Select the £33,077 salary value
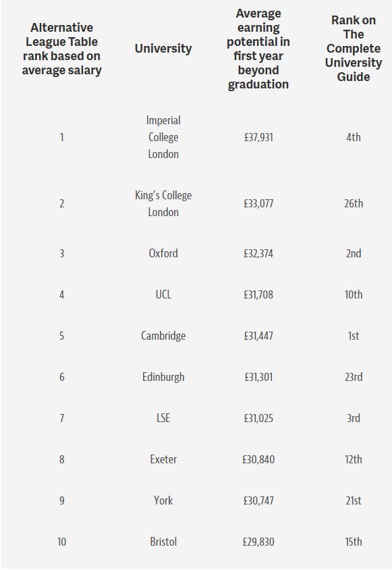This screenshot has height=570, width=392. pyautogui.click(x=258, y=203)
